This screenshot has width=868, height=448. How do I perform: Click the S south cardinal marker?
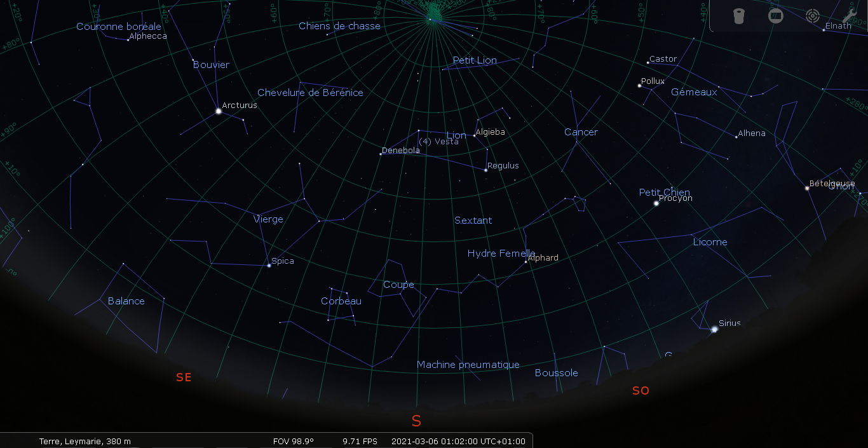coord(417,421)
